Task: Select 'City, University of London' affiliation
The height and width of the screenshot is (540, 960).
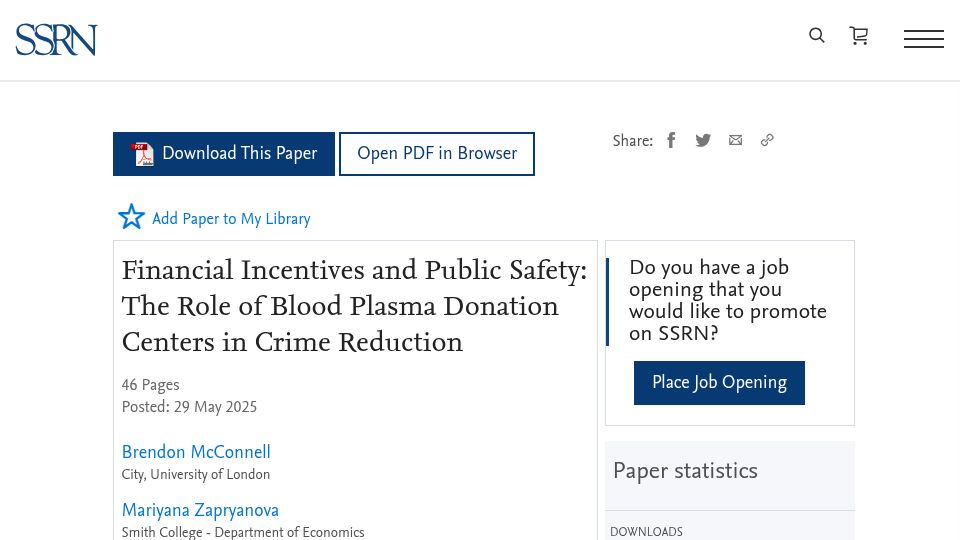Action: tap(196, 474)
